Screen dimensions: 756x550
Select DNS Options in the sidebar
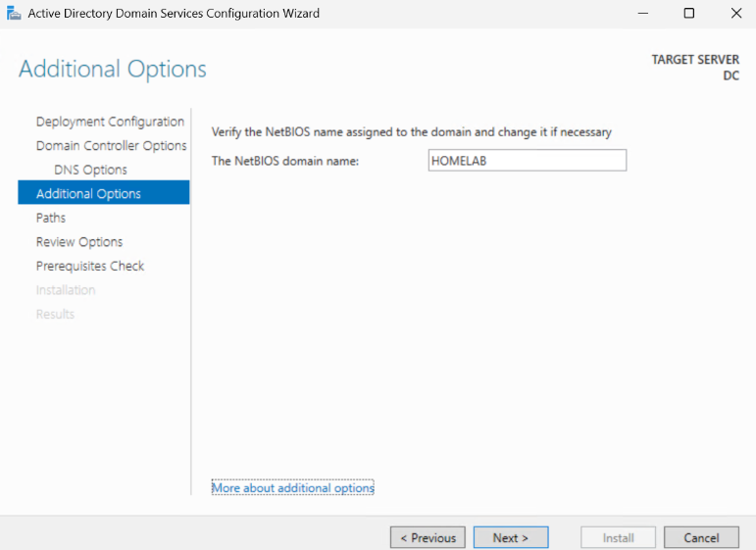pyautogui.click(x=90, y=170)
